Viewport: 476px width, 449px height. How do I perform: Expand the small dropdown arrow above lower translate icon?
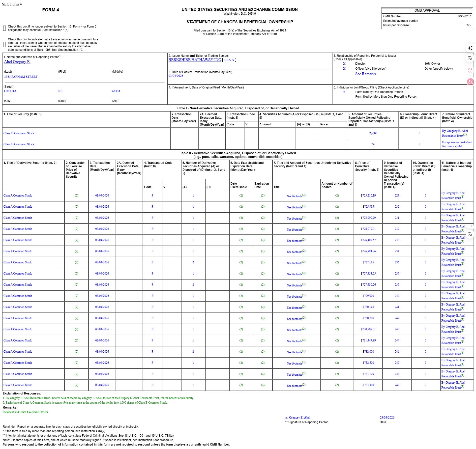coord(472,226)
